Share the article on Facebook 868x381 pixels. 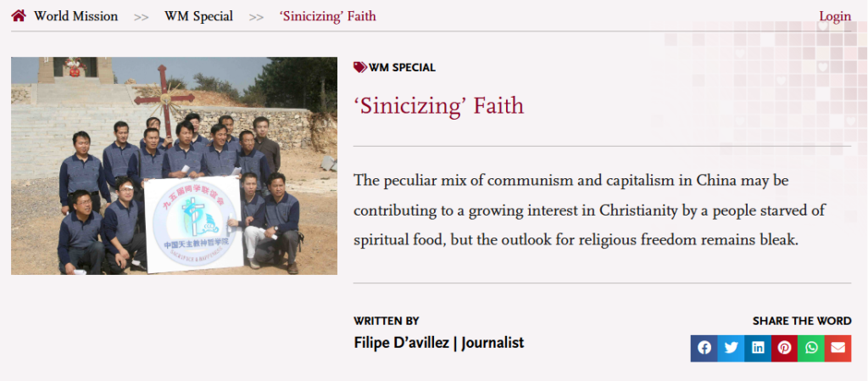pos(704,348)
